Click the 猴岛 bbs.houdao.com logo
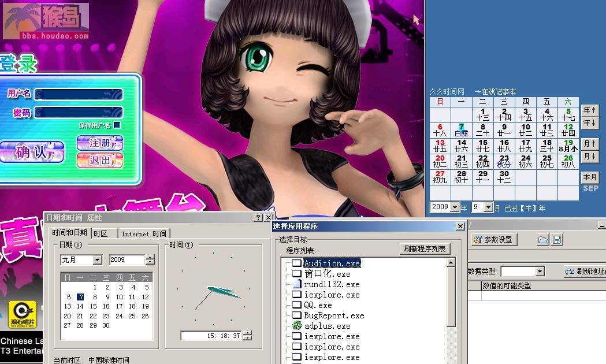The image size is (606, 364). pos(46,21)
